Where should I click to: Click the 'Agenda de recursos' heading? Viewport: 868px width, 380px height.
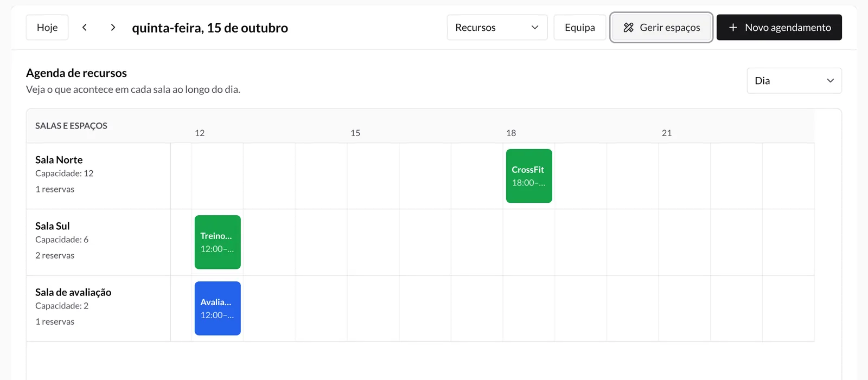[x=76, y=73]
